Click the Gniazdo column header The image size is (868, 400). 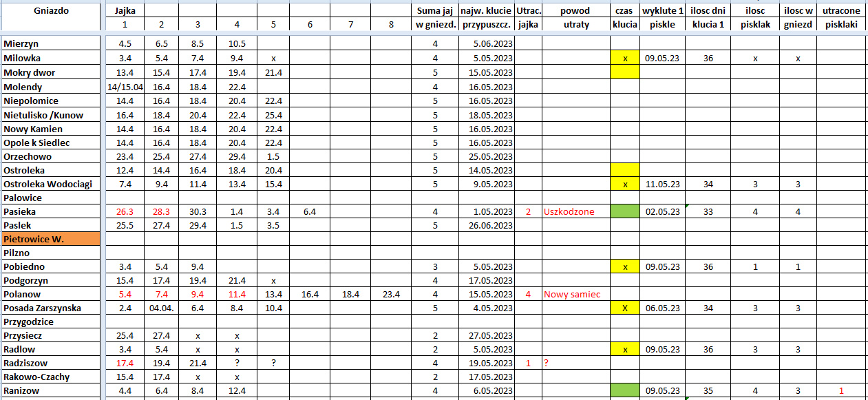coord(51,11)
